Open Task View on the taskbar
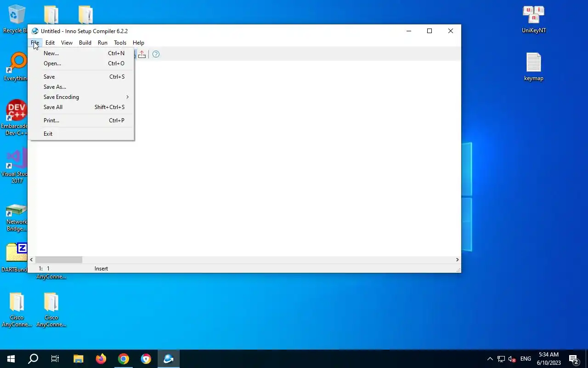The image size is (588, 368). (x=55, y=359)
